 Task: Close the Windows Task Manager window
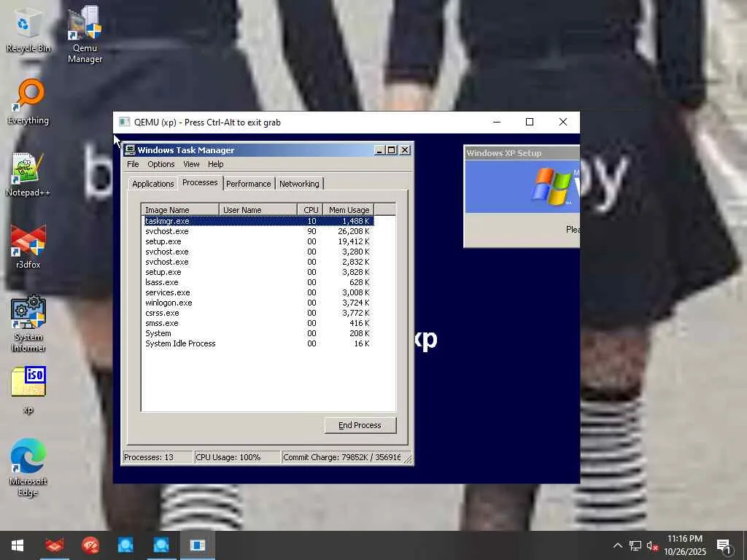pos(404,150)
